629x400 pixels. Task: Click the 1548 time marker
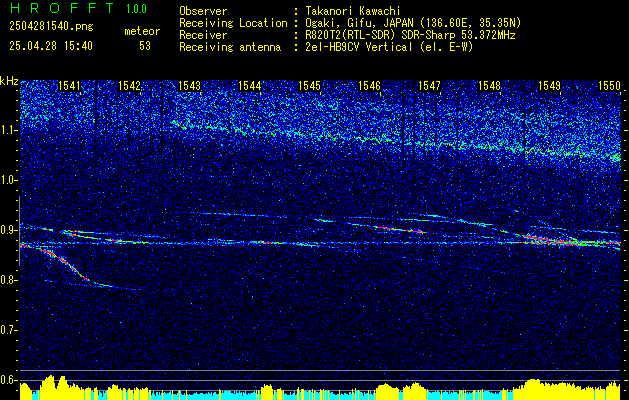(490, 85)
